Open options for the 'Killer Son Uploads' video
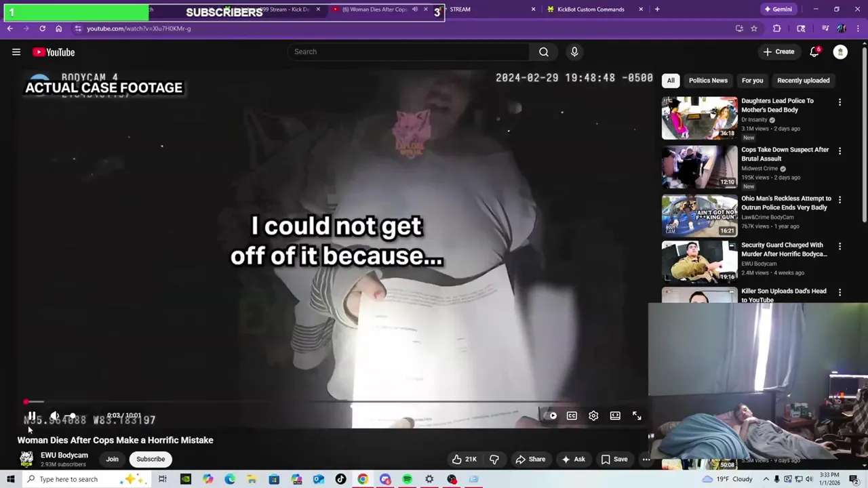868x488 pixels. 840,292
